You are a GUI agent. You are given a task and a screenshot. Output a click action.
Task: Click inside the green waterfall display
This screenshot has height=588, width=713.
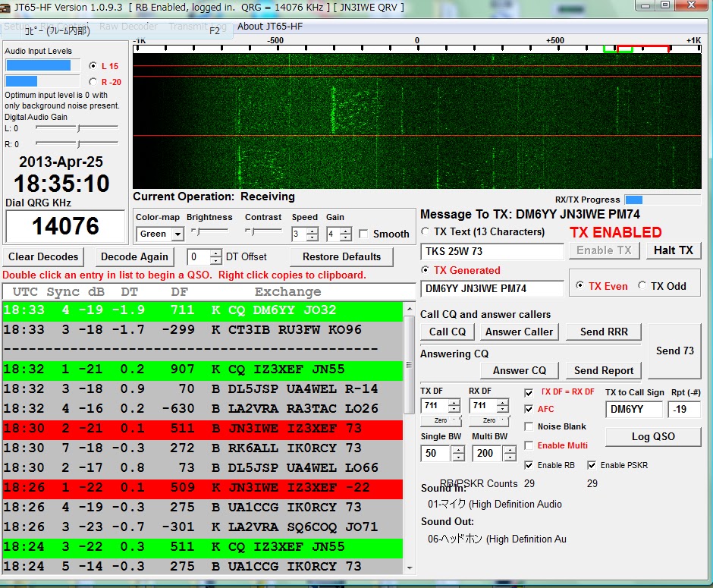(x=417, y=121)
